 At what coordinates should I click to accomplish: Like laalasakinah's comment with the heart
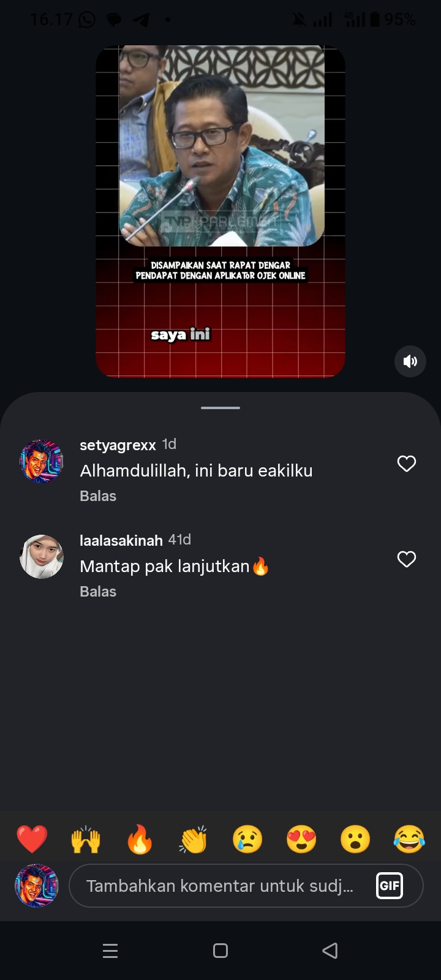407,559
